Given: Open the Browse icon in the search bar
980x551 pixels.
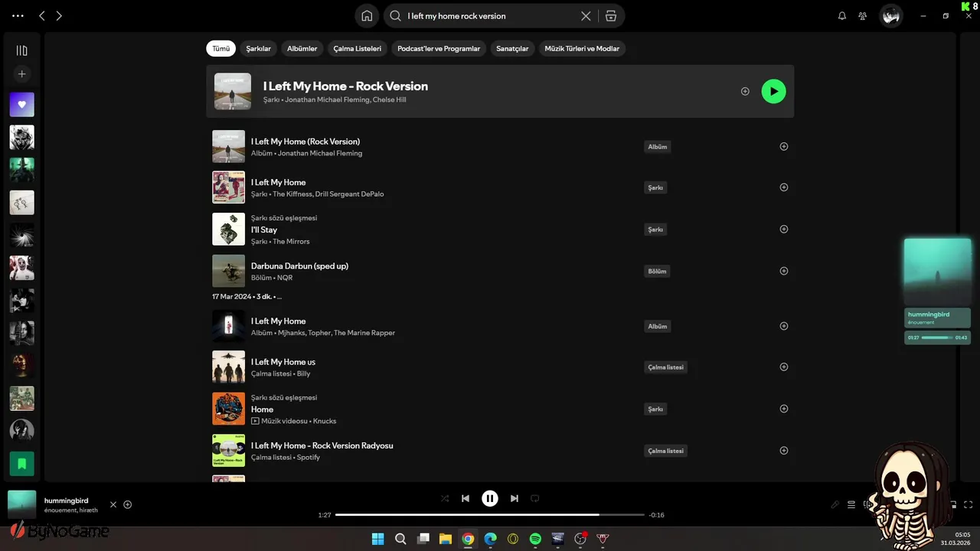Looking at the screenshot, I should pyautogui.click(x=610, y=15).
